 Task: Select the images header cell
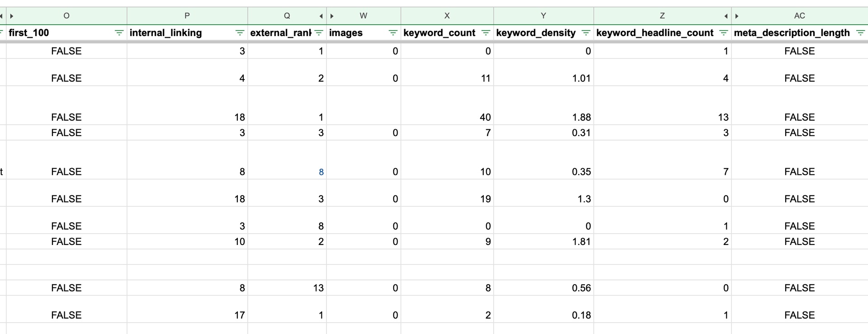pyautogui.click(x=363, y=33)
